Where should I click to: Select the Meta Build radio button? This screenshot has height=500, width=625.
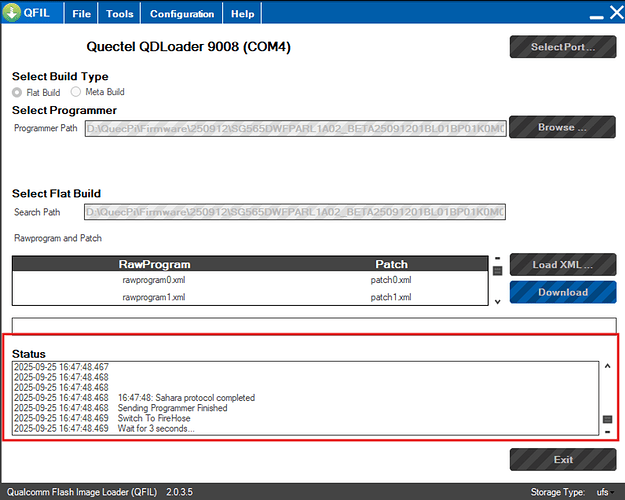click(76, 92)
